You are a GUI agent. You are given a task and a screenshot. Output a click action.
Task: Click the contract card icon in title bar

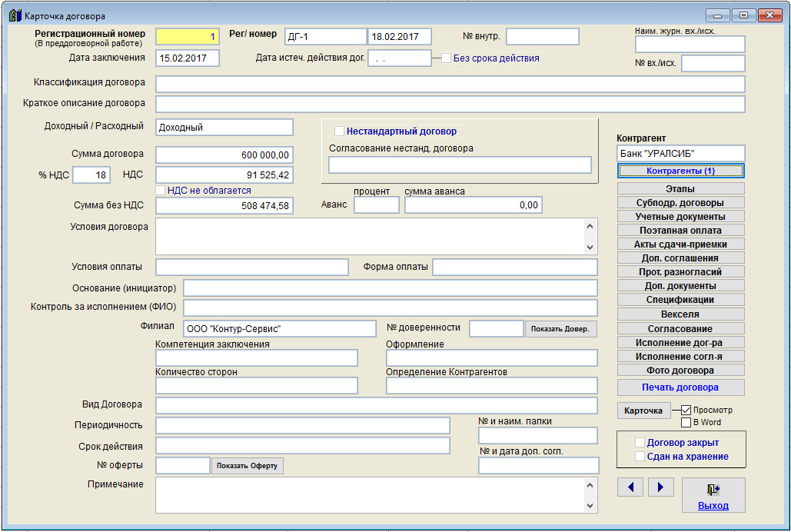click(15, 15)
